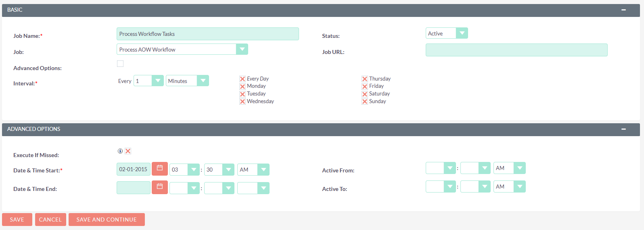Collapse the BASIC panel with minus icon
This screenshot has height=230, width=644.
(623, 10)
